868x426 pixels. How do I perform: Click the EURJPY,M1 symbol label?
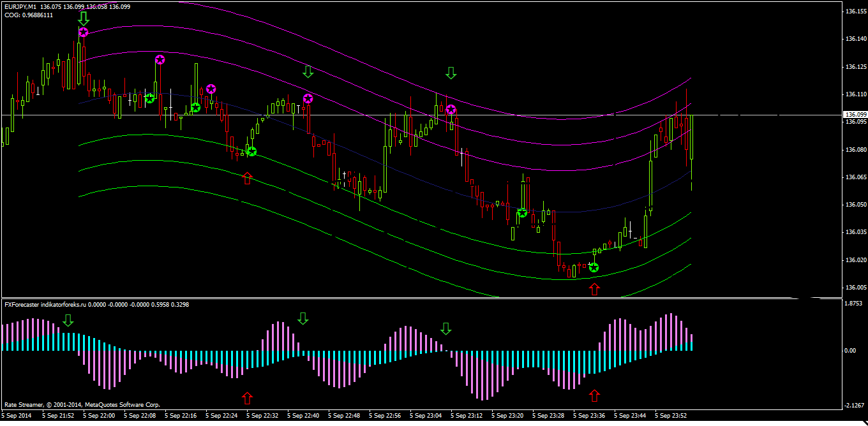coord(20,7)
